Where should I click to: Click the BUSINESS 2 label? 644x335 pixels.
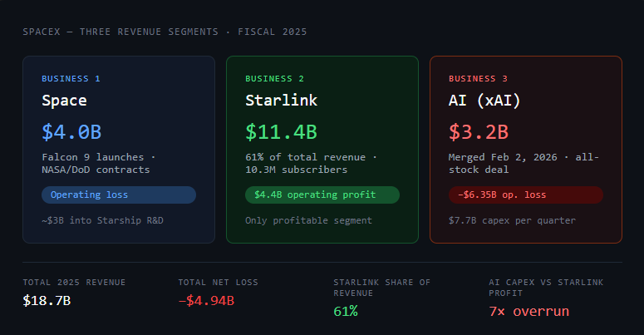274,78
